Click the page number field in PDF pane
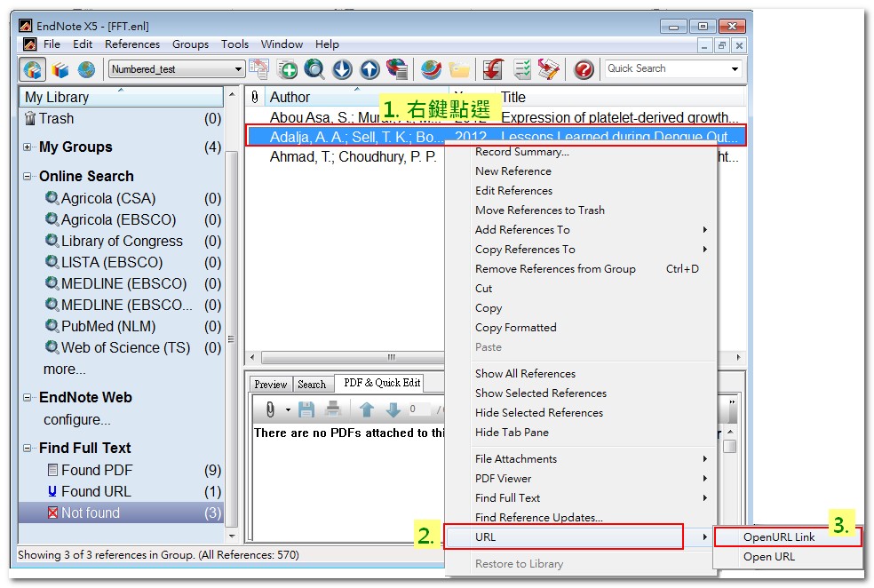This screenshot has width=874, height=588. pos(420,409)
